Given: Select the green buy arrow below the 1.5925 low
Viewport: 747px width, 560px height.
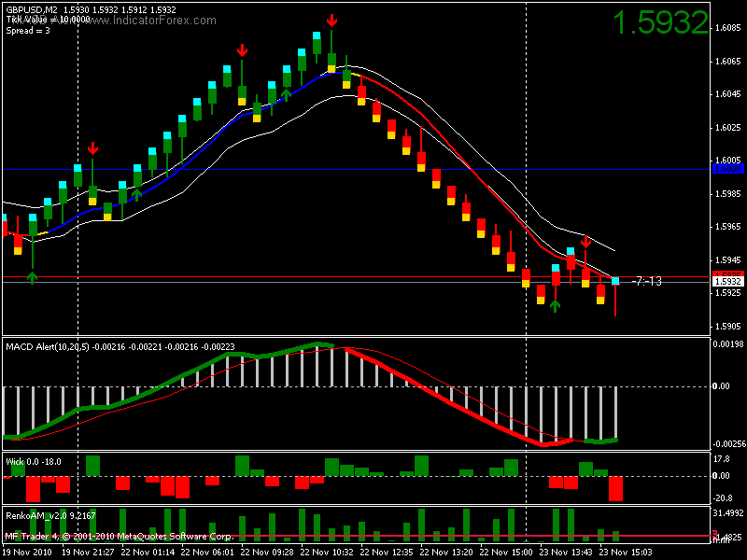Looking at the screenshot, I should (x=555, y=306).
